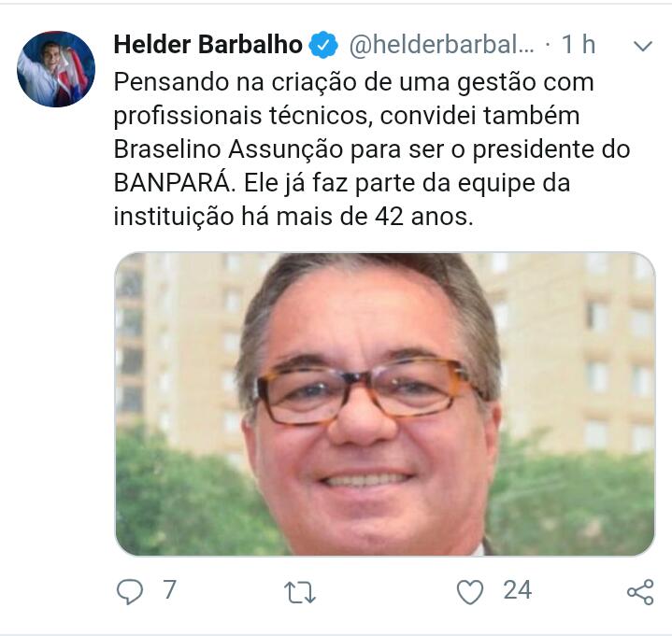Like the tweet with the heart icon

tap(470, 592)
